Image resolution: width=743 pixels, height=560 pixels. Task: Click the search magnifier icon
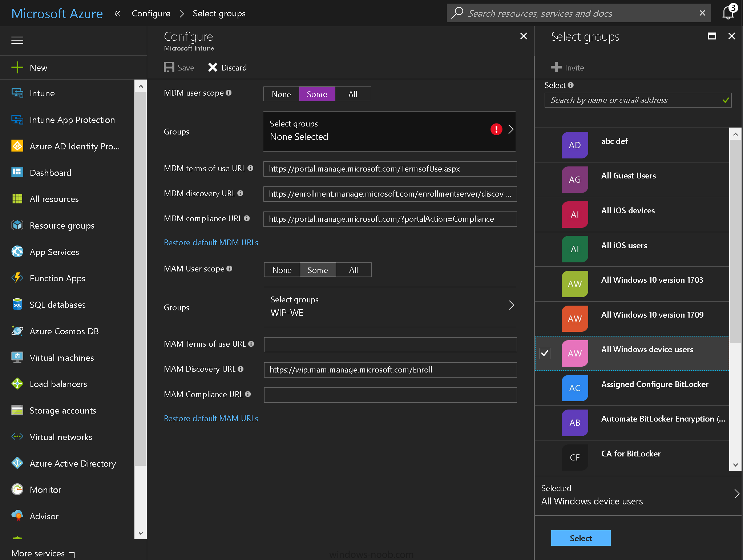[x=457, y=13]
